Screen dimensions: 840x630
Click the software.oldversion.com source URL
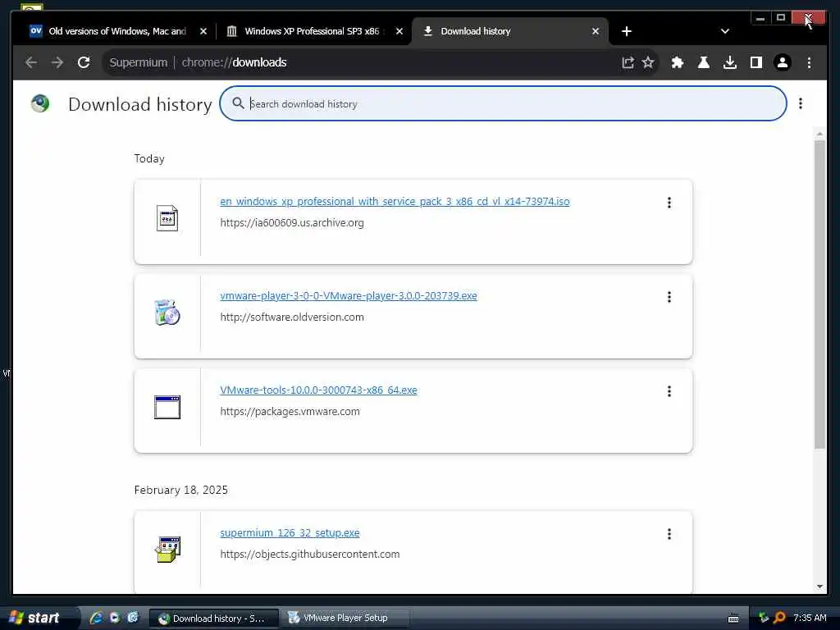click(292, 317)
